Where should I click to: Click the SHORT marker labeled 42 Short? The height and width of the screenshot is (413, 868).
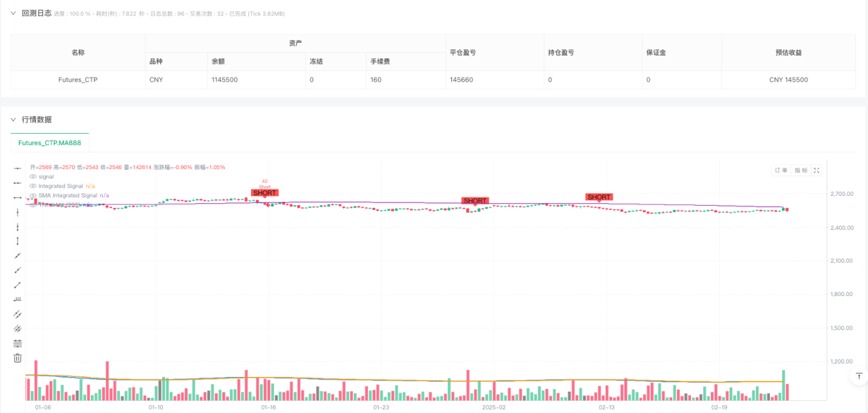(264, 192)
